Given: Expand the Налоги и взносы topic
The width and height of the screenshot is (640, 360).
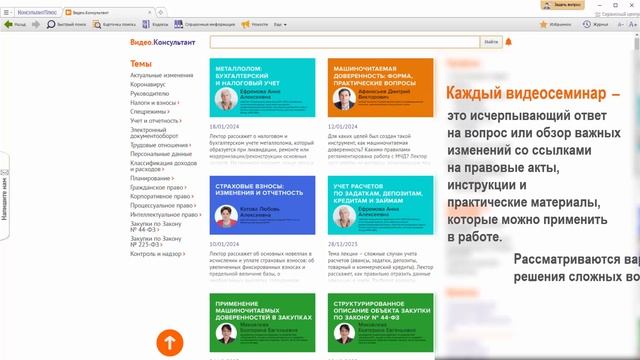Looking at the screenshot, I should tap(154, 102).
